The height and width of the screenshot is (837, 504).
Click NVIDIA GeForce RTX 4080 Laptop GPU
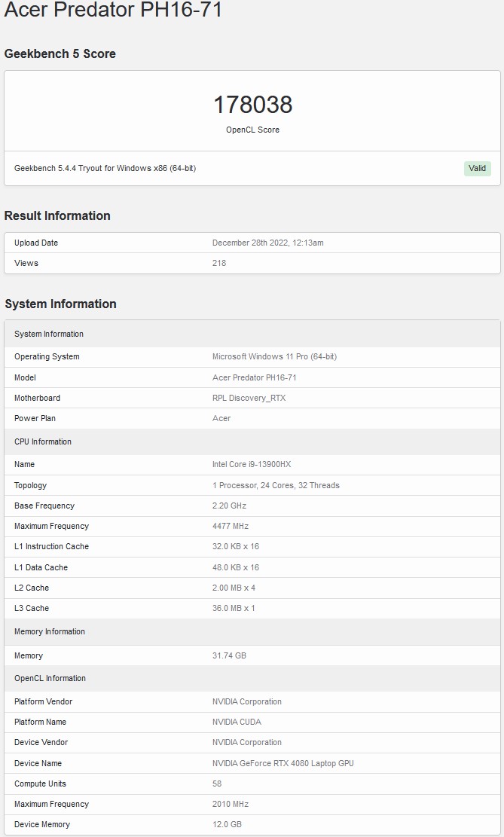283,763
